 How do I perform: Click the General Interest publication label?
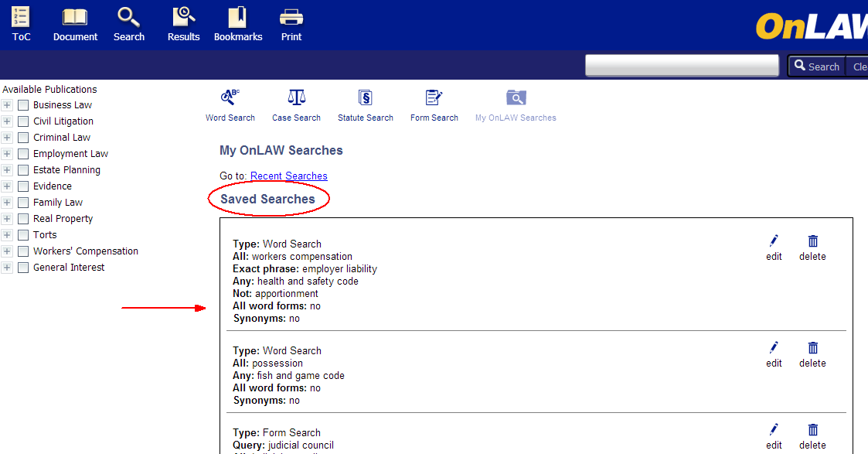(x=69, y=268)
